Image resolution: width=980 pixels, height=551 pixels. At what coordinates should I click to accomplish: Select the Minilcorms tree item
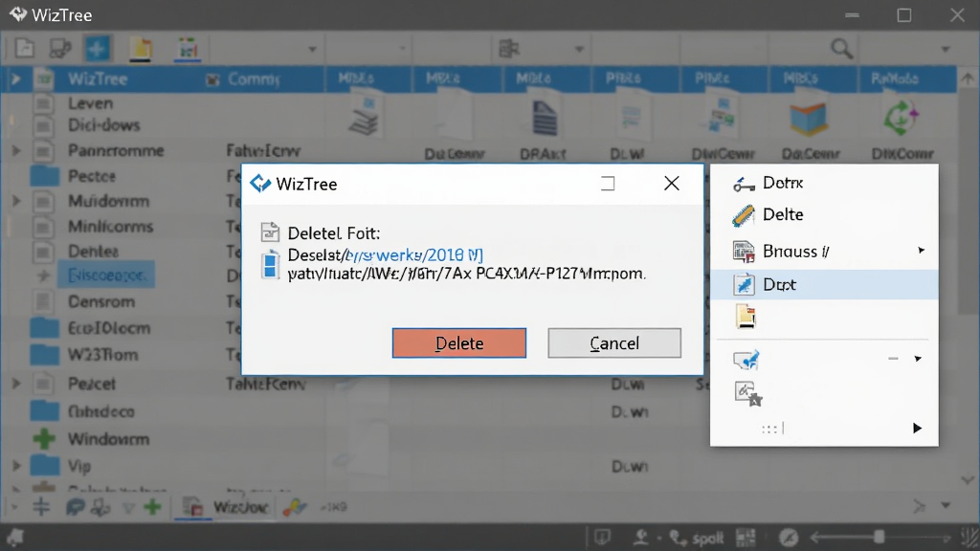coord(111,227)
